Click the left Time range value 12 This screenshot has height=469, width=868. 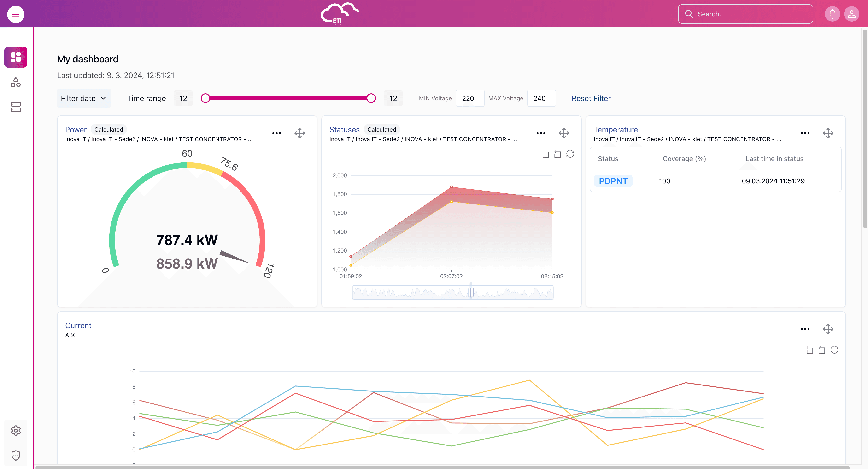click(183, 98)
